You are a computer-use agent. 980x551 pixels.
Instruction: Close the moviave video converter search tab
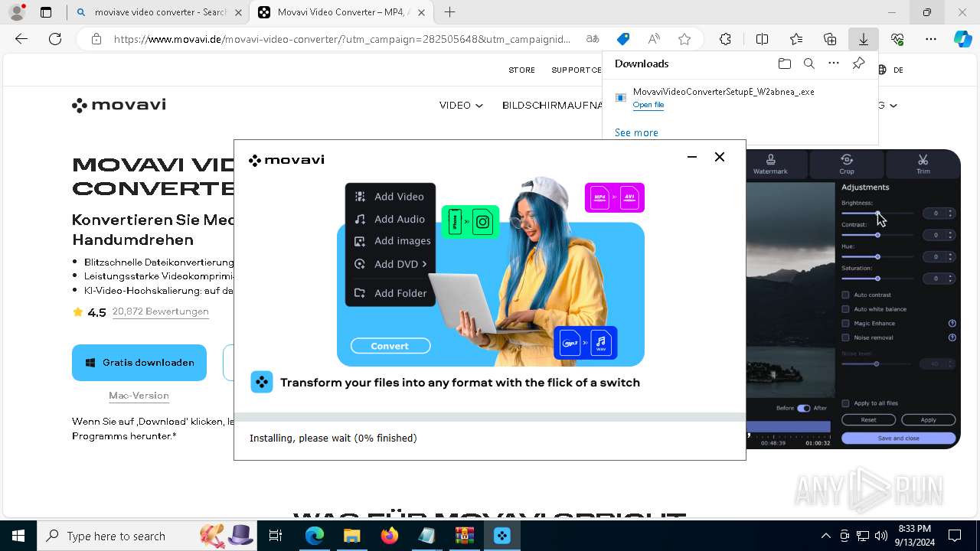[239, 12]
